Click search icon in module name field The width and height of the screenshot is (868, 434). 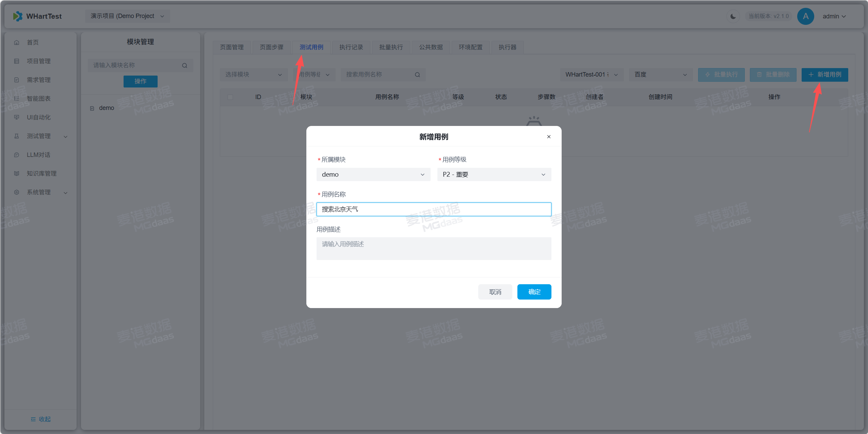(x=184, y=65)
